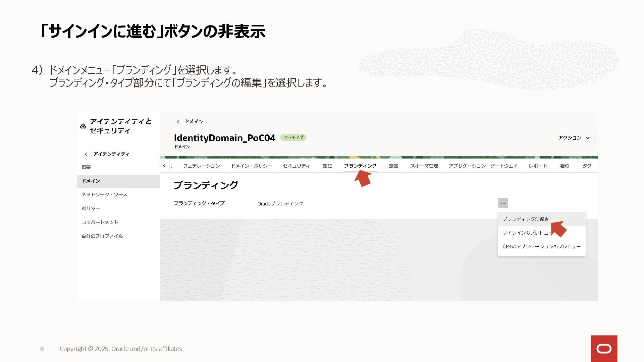The width and height of the screenshot is (644, 362).
Task: Click the left chevron beside アイデンティティ
Action: point(86,154)
